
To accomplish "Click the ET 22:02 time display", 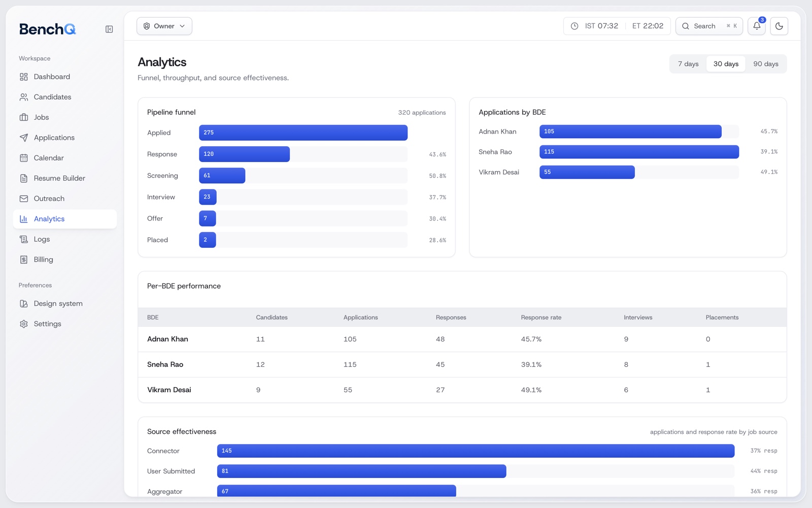I will click(x=648, y=26).
